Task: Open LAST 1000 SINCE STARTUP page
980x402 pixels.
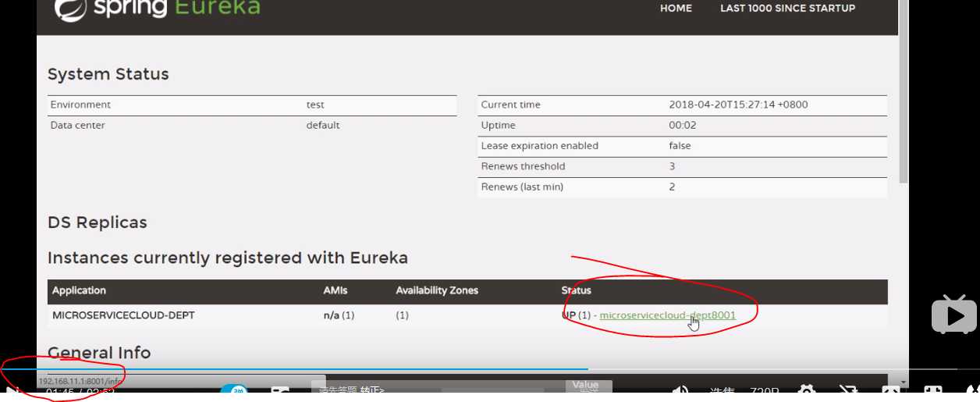Action: [x=787, y=8]
